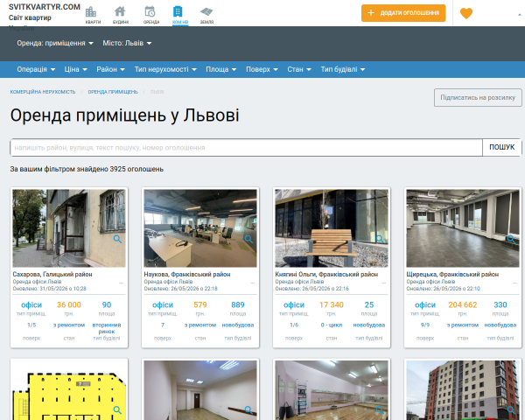This screenshot has width=525, height=420.
Task: Click the Пошук search button
Action: (501, 147)
